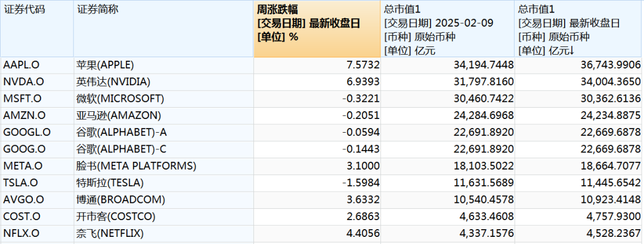Click the name 谷歌(ALPHABET)-C
The width and height of the screenshot is (644, 244).
(122, 149)
